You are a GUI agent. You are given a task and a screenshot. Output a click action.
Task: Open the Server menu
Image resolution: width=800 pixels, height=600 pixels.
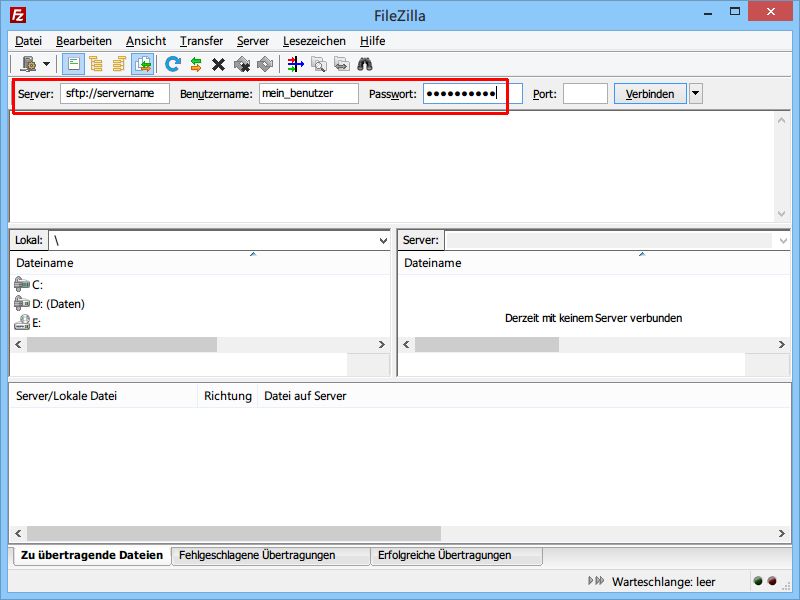pyautogui.click(x=253, y=41)
